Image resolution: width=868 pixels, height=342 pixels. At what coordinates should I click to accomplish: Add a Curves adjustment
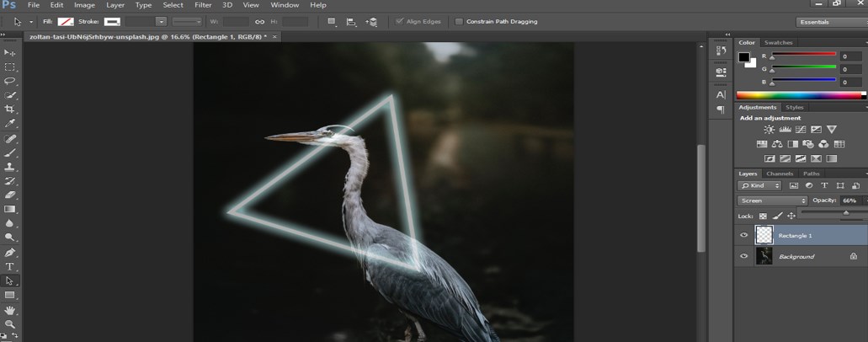(800, 129)
